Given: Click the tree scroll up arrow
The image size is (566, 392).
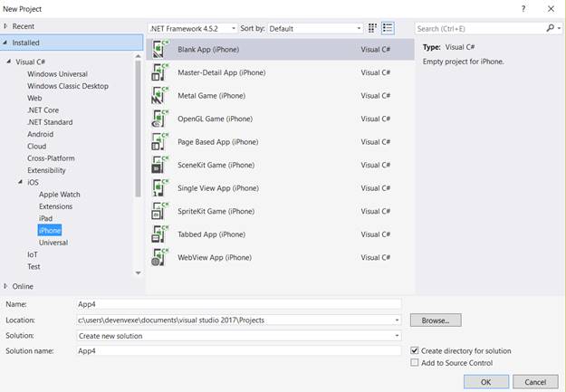Looking at the screenshot, I should (138, 56).
